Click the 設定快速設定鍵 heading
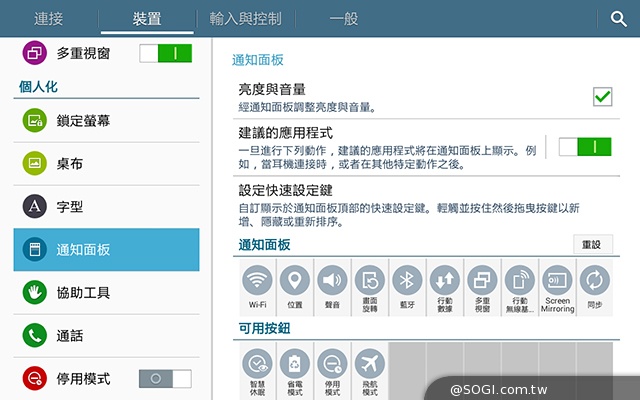 pyautogui.click(x=286, y=190)
